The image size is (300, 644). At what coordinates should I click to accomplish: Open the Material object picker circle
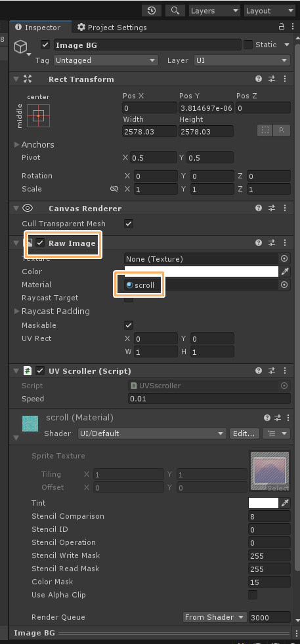click(x=284, y=285)
